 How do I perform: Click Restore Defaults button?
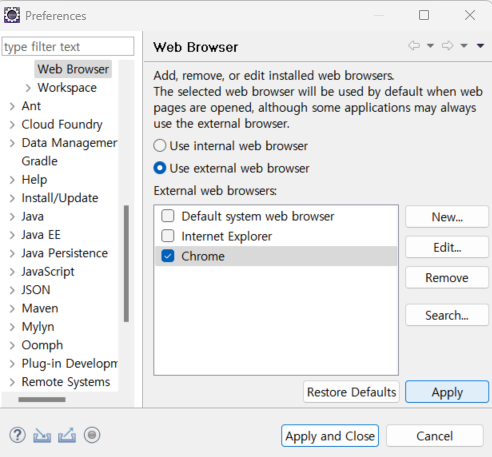click(x=351, y=392)
